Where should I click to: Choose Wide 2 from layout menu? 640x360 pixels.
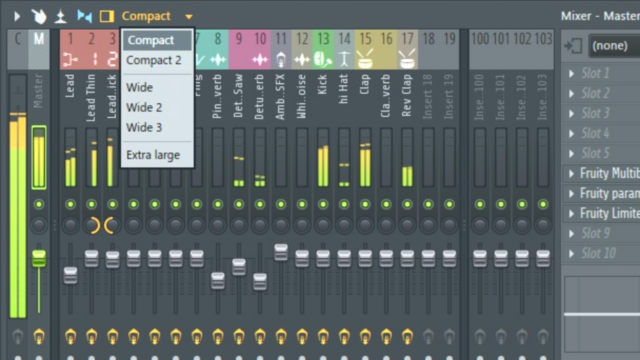tap(144, 107)
